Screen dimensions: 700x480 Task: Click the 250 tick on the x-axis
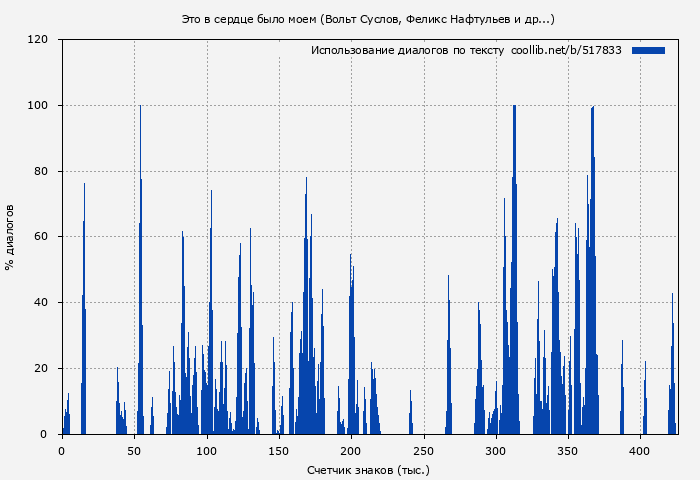pos(424,451)
